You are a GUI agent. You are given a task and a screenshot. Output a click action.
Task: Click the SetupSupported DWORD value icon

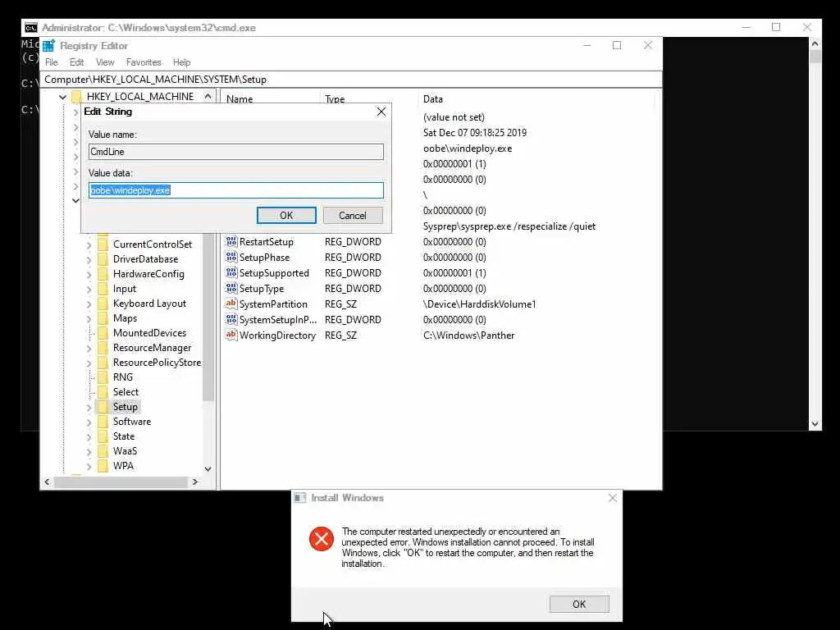231,272
